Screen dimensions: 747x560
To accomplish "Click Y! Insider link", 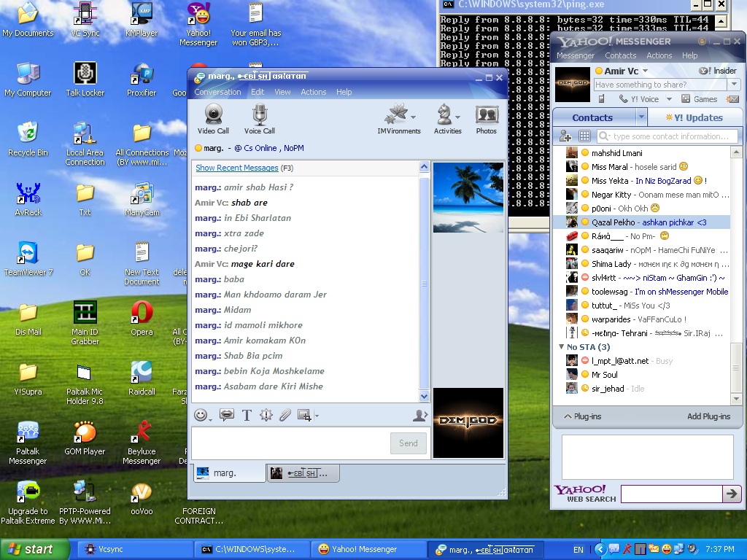I will pos(718,71).
